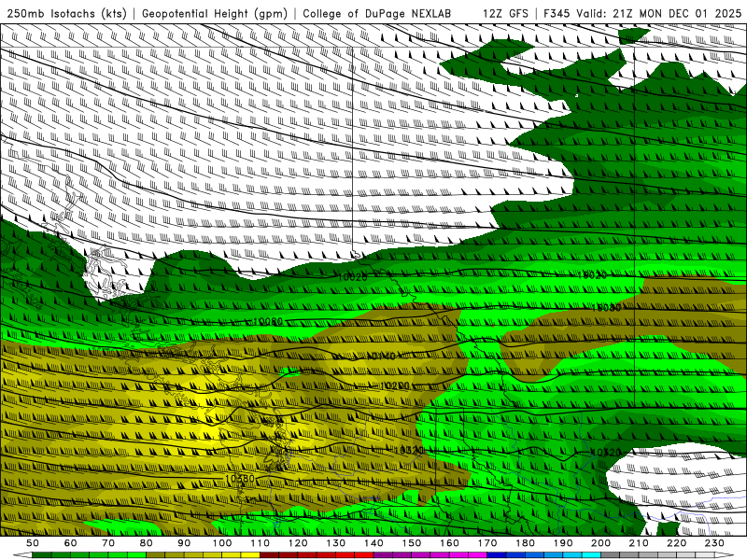Click the "250mb Isotachs (kts)" title text
Image resolution: width=747 pixels, height=560 pixels.
[x=66, y=13]
